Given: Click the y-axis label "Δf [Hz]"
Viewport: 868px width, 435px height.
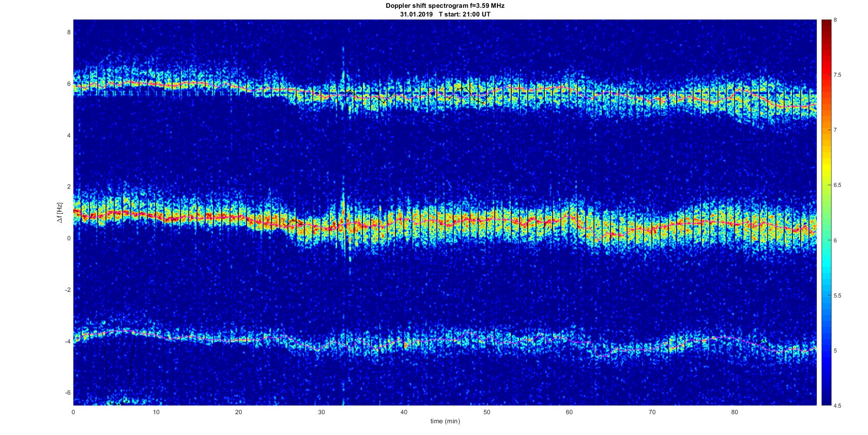Looking at the screenshot, I should tap(60, 213).
